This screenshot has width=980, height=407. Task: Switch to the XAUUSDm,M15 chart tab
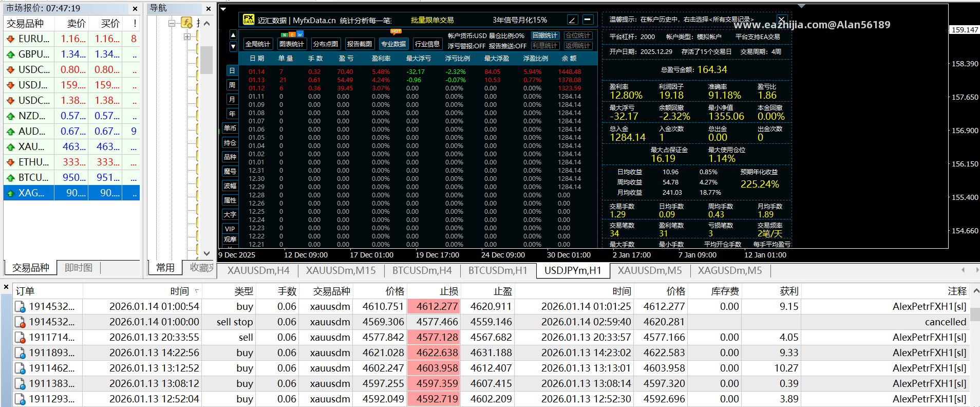(x=341, y=270)
